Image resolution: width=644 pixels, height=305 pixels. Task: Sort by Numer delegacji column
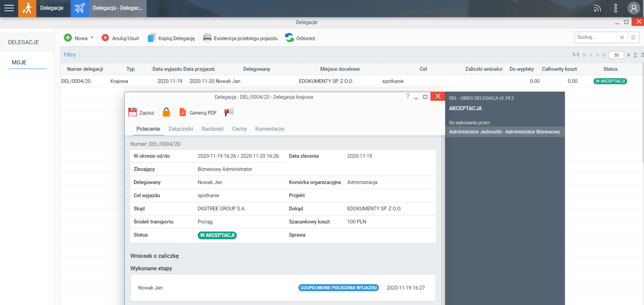(85, 69)
